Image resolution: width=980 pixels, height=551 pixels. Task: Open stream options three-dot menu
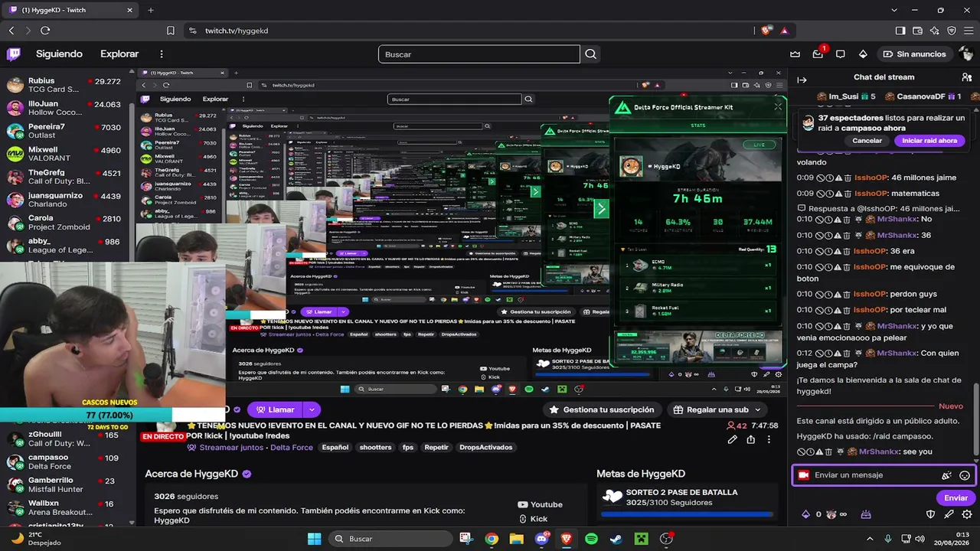coord(769,439)
